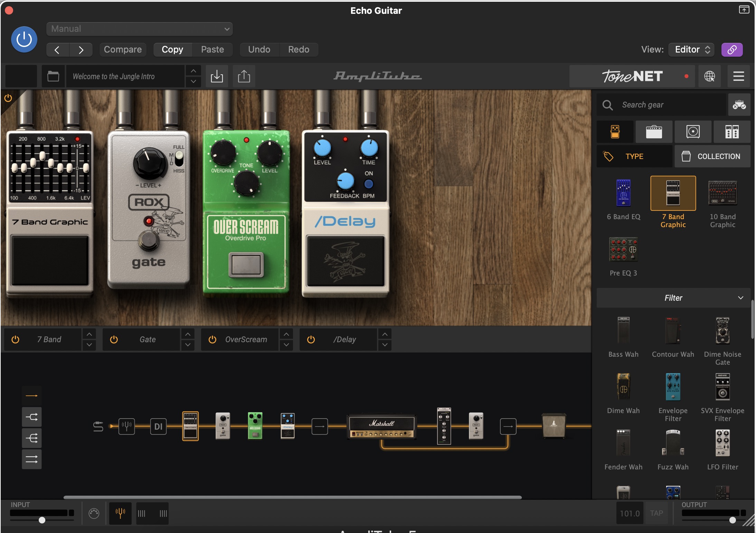Click the Marshall amp in signal chain
Image resolution: width=756 pixels, height=533 pixels.
coord(381,426)
